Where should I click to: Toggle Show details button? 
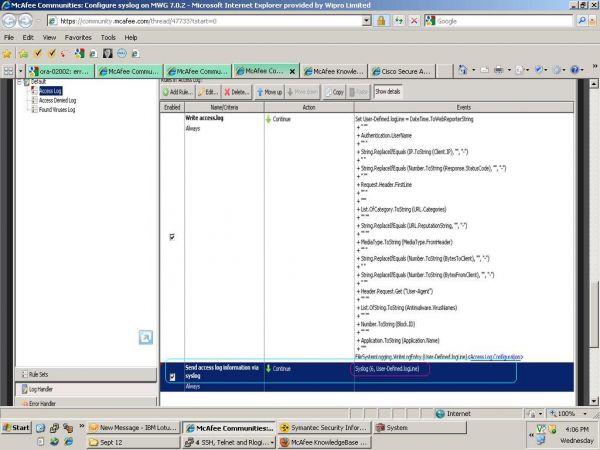(388, 91)
